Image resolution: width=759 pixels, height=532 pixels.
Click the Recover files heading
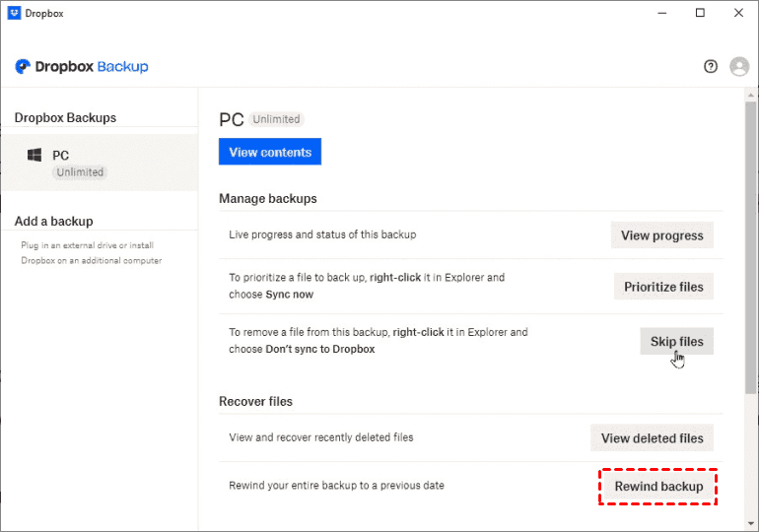click(255, 401)
